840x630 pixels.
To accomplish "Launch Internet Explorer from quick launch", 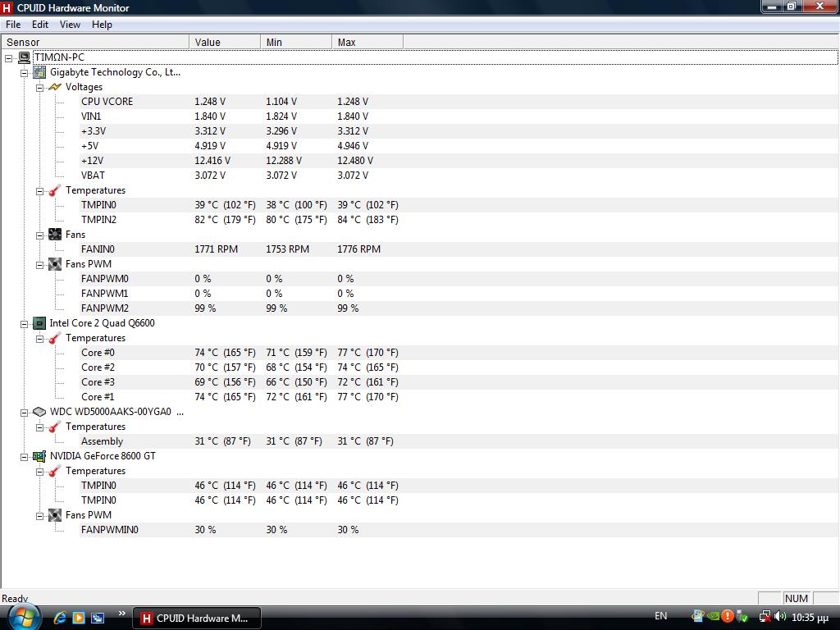I will (60, 618).
